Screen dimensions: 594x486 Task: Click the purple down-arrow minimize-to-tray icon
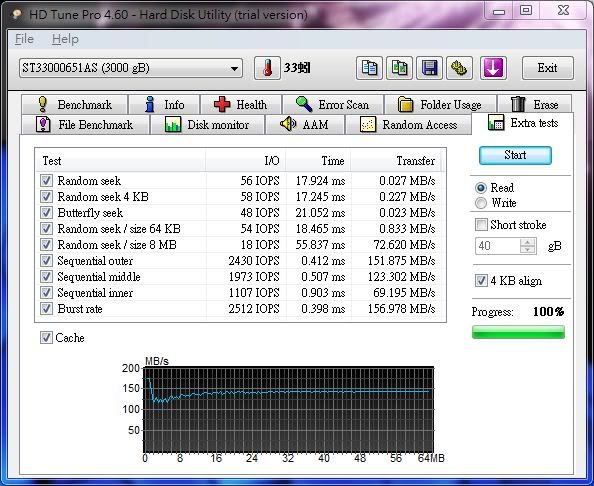pos(493,68)
